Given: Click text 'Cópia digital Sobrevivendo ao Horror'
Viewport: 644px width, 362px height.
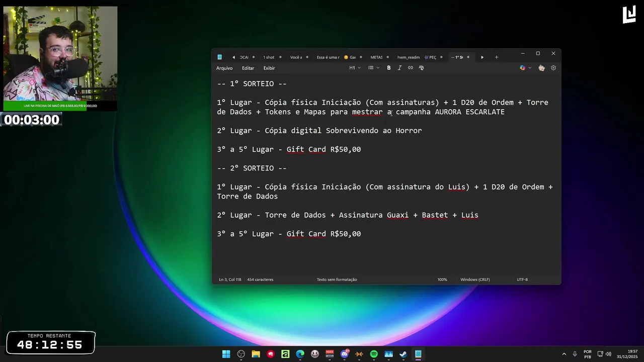Looking at the screenshot, I should [x=343, y=131].
